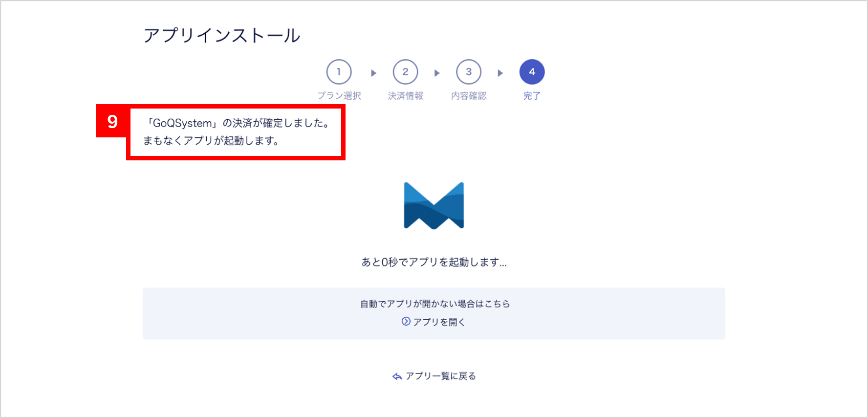Click the あと0秒でアプリを起動します countdown text

tap(434, 262)
